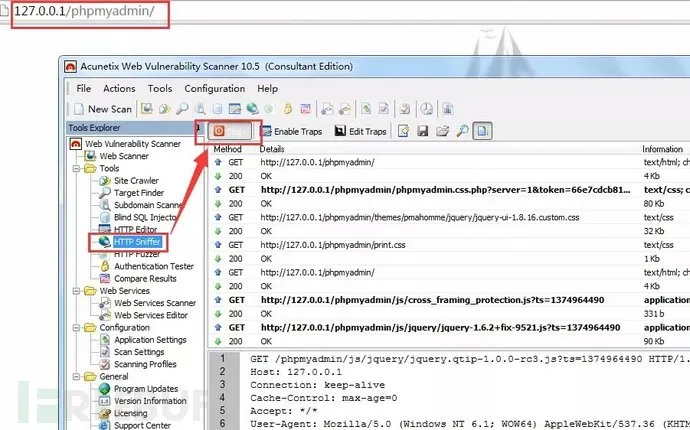Select Web Scanner tree node
The image size is (690, 430).
124,156
